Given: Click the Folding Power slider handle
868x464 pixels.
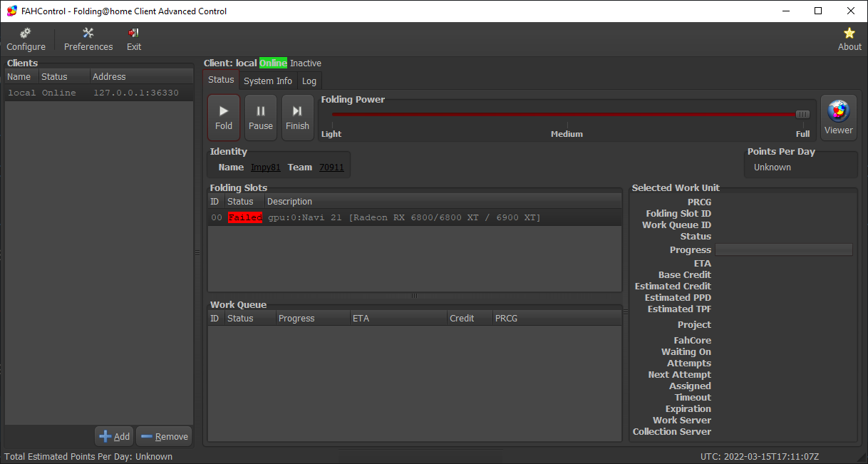Looking at the screenshot, I should pyautogui.click(x=803, y=114).
